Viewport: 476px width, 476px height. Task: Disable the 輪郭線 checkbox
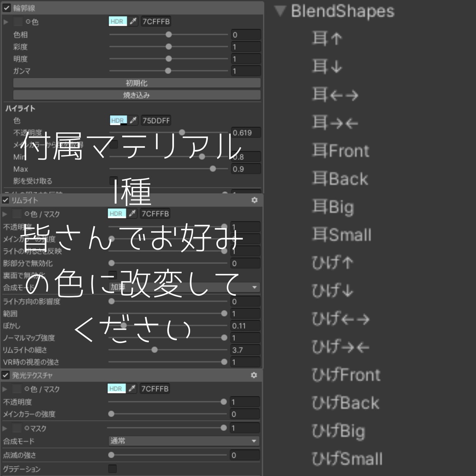(x=6, y=8)
